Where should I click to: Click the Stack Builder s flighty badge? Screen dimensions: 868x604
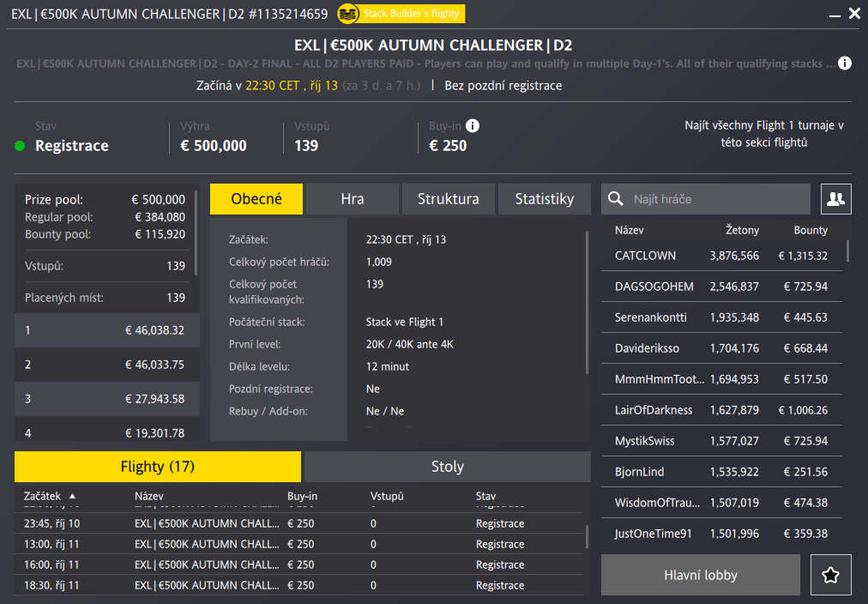pos(401,13)
